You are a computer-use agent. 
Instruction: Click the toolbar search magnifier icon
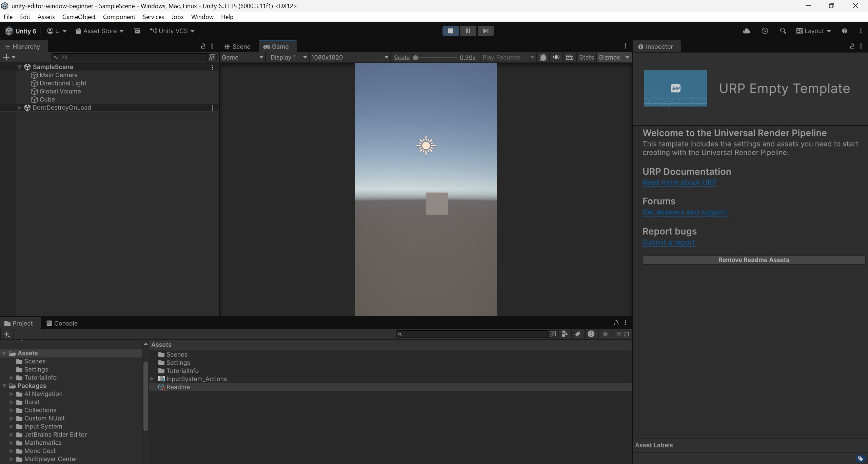[783, 31]
